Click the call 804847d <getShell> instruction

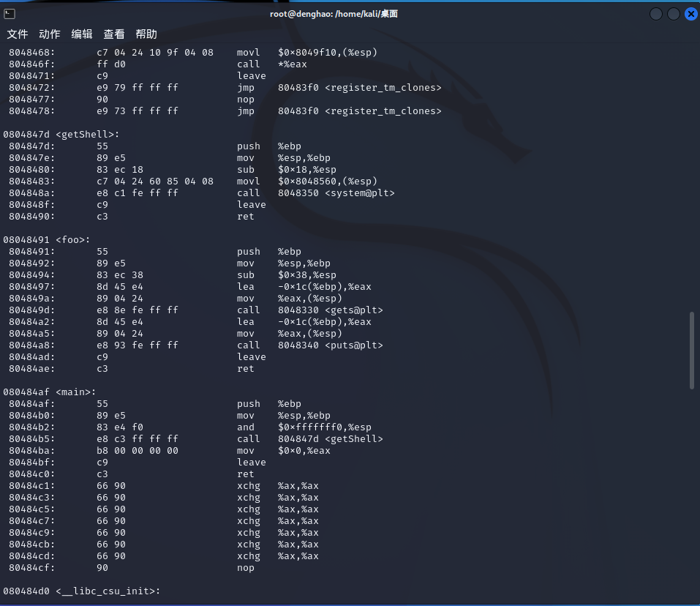(310, 439)
